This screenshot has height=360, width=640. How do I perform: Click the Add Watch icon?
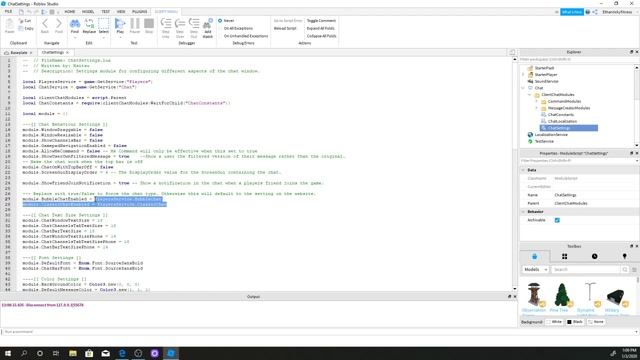208,23
